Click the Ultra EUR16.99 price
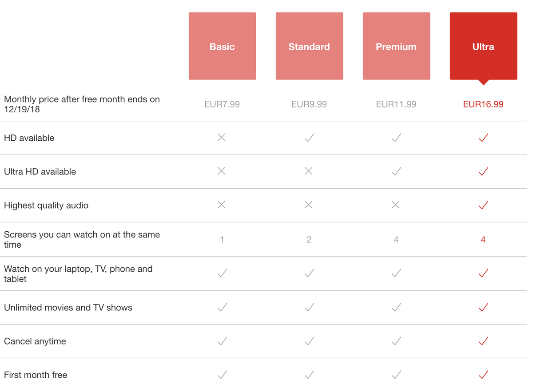This screenshot has width=533, height=392. [483, 104]
